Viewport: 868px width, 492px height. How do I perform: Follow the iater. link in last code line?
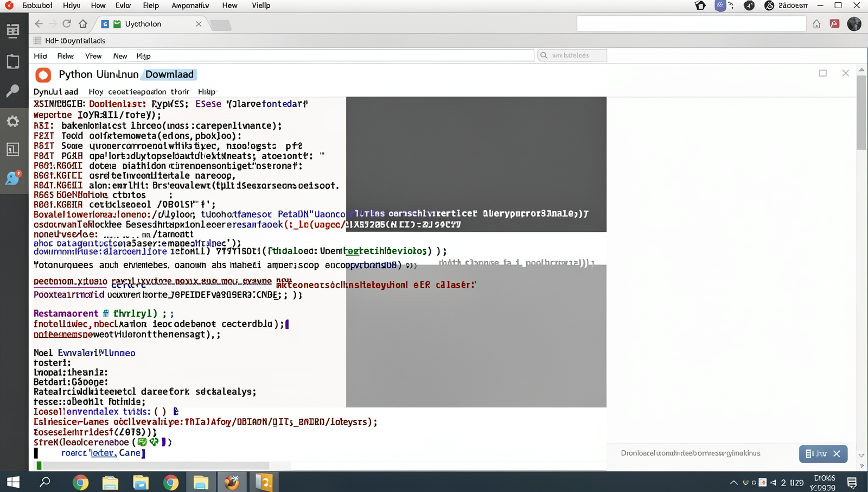tap(104, 453)
